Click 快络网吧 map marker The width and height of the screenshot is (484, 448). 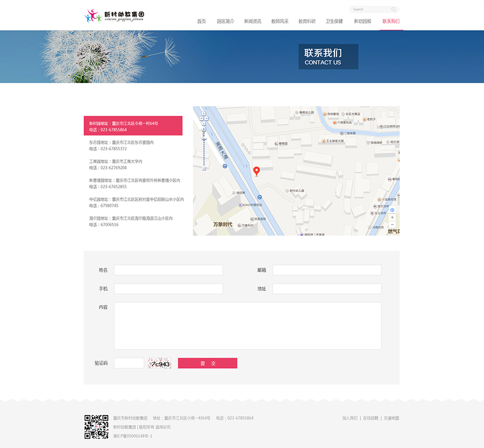368,143
